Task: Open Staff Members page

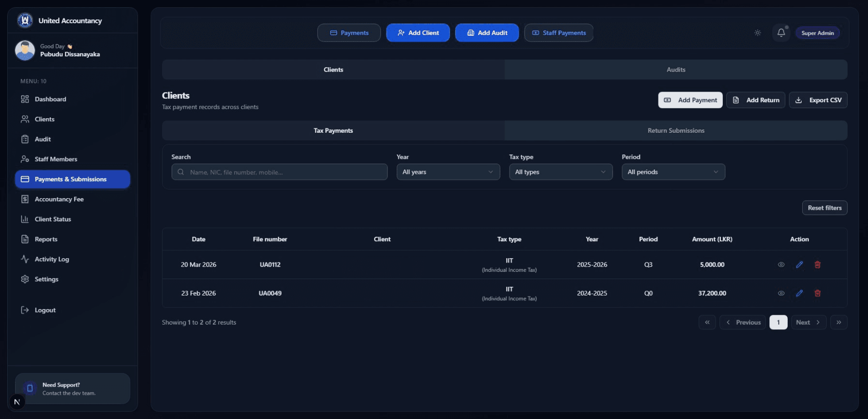Action: click(x=73, y=159)
